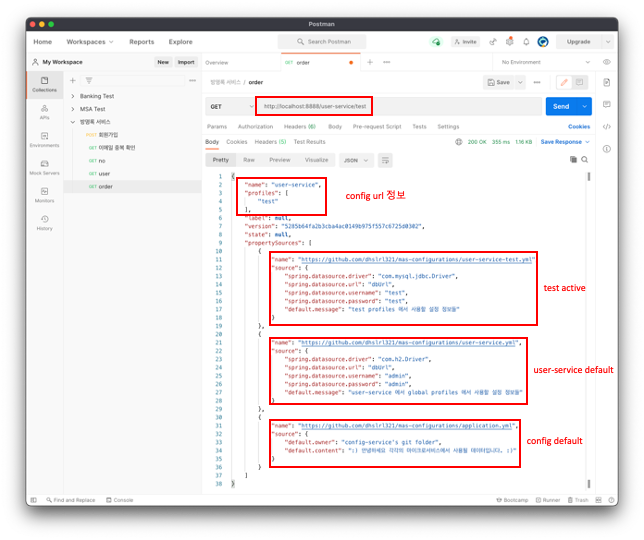Open notifications bell icon
The image size is (644, 540).
526,41
